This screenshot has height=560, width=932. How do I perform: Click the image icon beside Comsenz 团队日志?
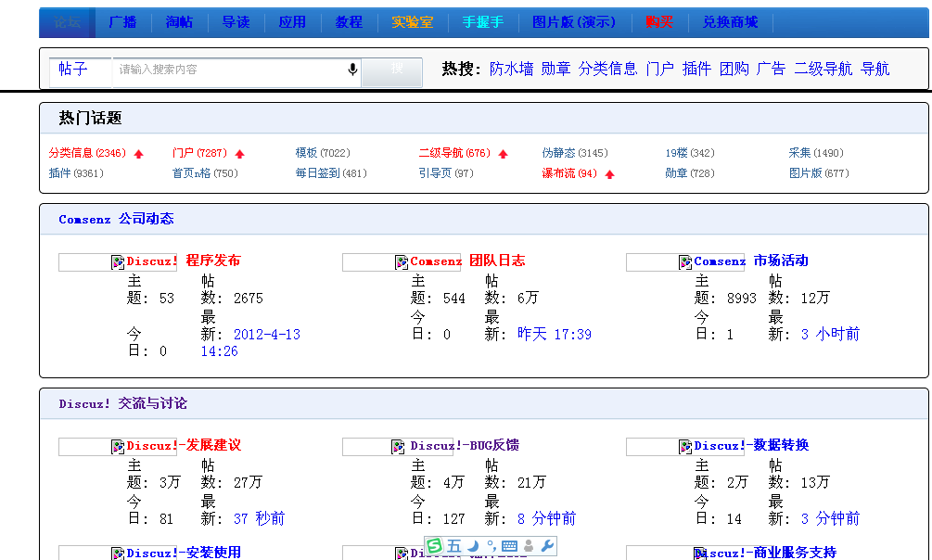coord(402,262)
